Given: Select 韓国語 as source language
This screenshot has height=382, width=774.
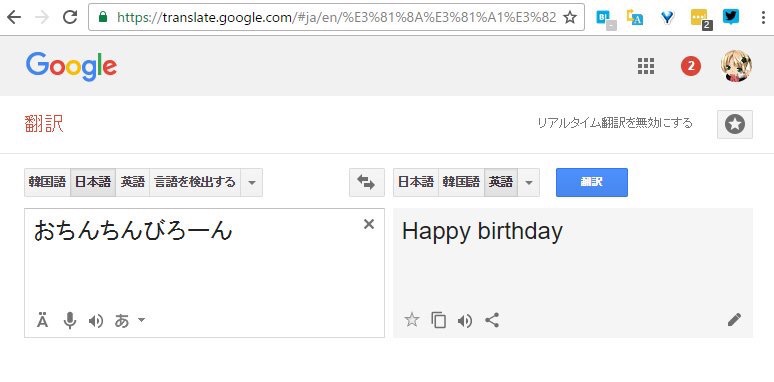Looking at the screenshot, I should (47, 183).
